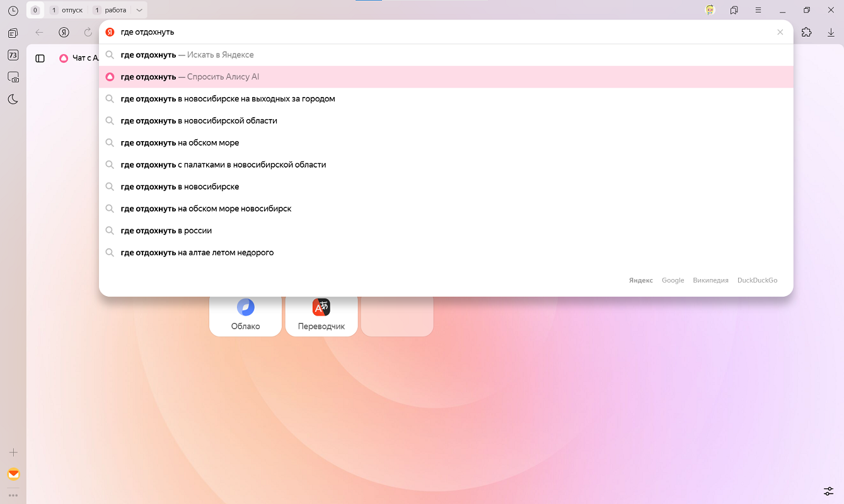
Task: Open browsing history clock icon
Action: tap(13, 11)
